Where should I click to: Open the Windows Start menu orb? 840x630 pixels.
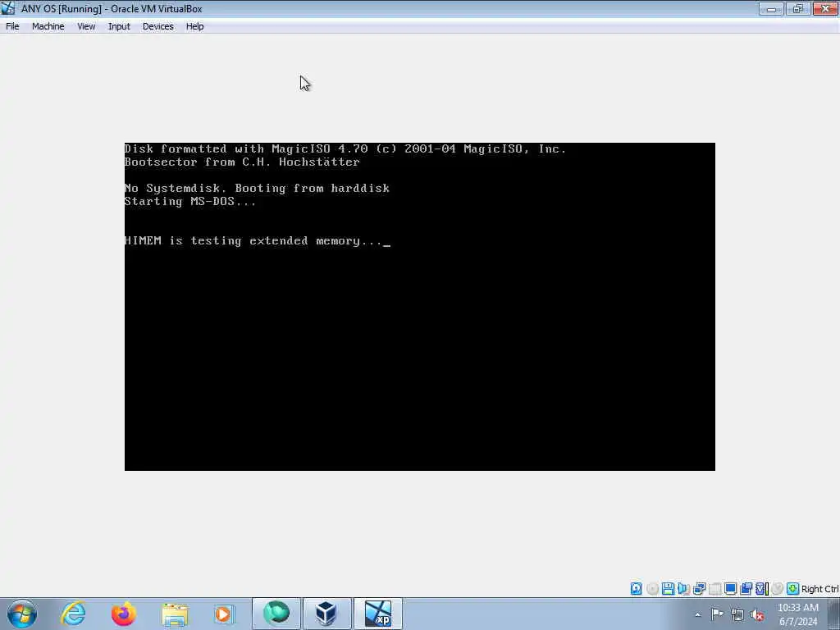[x=22, y=614]
